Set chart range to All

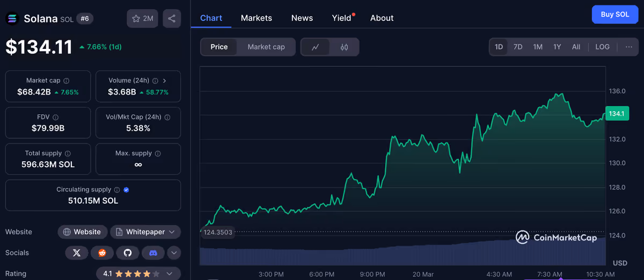576,47
